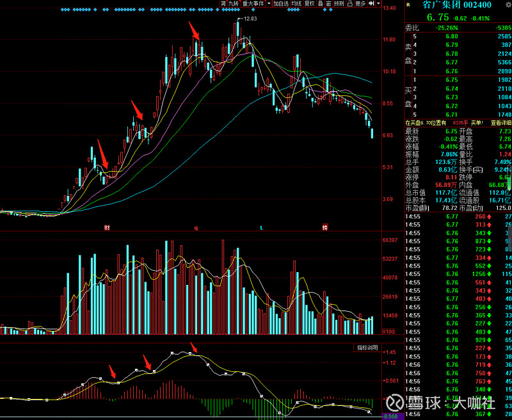The image size is (512, 420).
Task: Expand the last toolbar dropdown arrow
Action: click(378, 3)
